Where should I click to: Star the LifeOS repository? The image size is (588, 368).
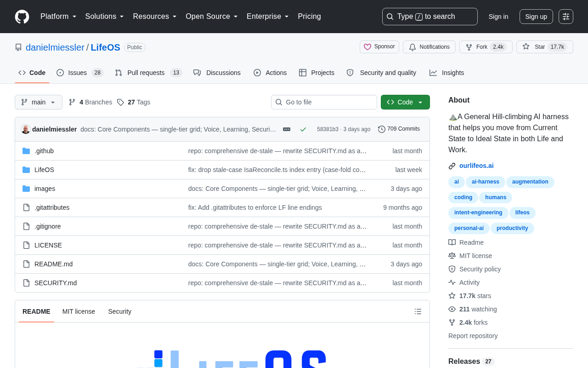click(545, 47)
